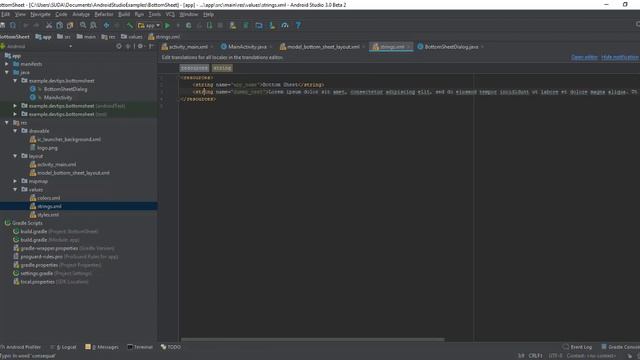The height and width of the screenshot is (360, 640).
Task: Click the Copy toolbar icon
Action: [60, 25]
